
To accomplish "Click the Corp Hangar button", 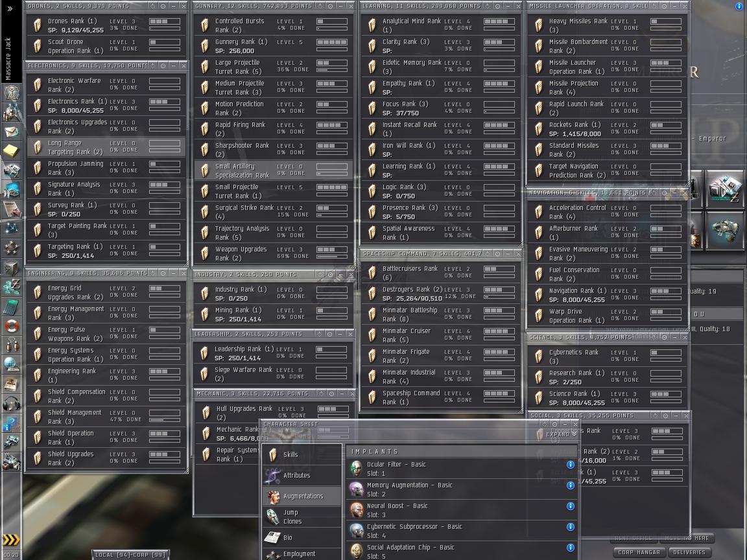I will pos(639,552).
